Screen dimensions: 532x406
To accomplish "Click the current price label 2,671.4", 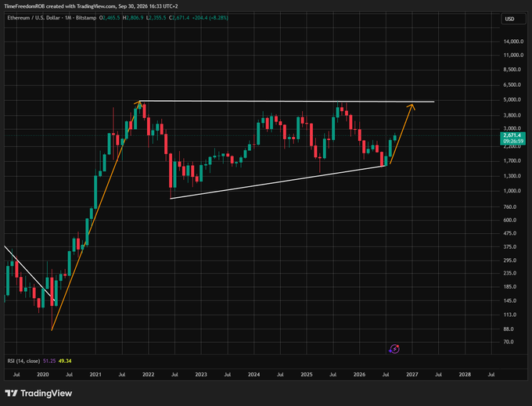I will [512, 135].
